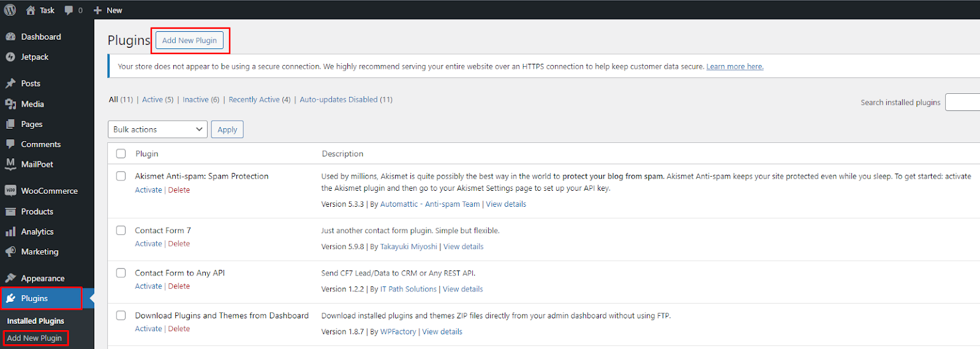
Task: Filter by Recently Active (4)
Action: [x=260, y=99]
